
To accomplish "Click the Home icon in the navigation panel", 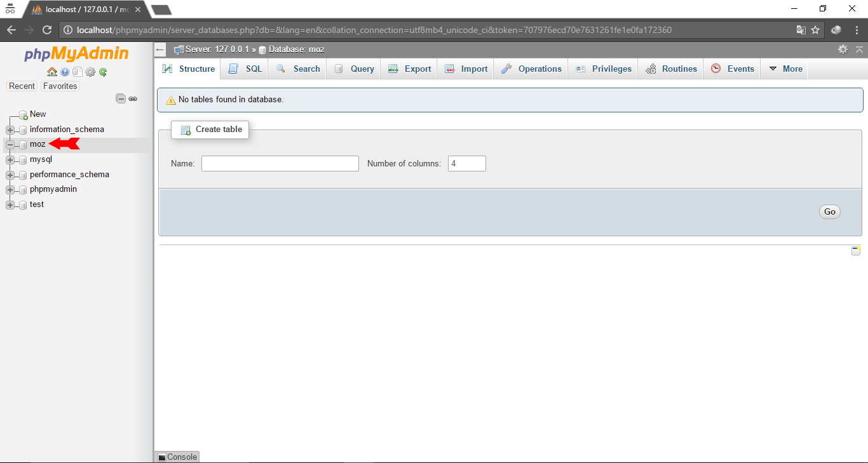I will click(51, 72).
